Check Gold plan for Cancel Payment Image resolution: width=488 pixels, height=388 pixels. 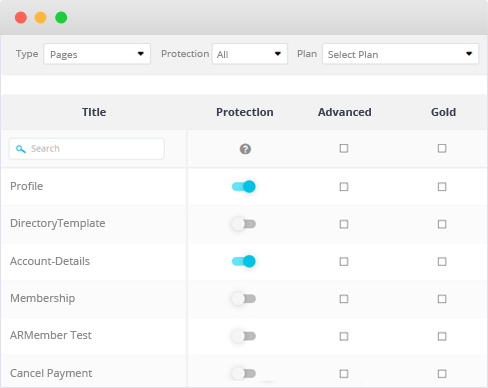point(442,374)
